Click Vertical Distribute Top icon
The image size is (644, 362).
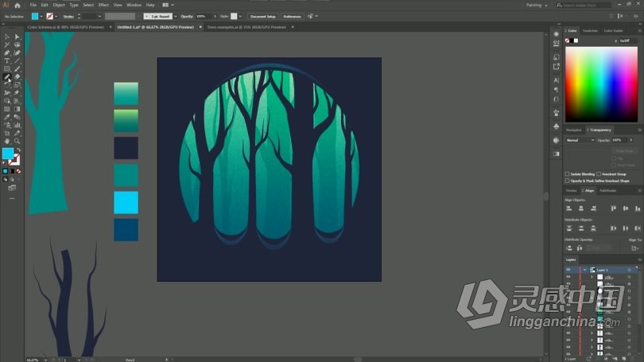[568, 228]
